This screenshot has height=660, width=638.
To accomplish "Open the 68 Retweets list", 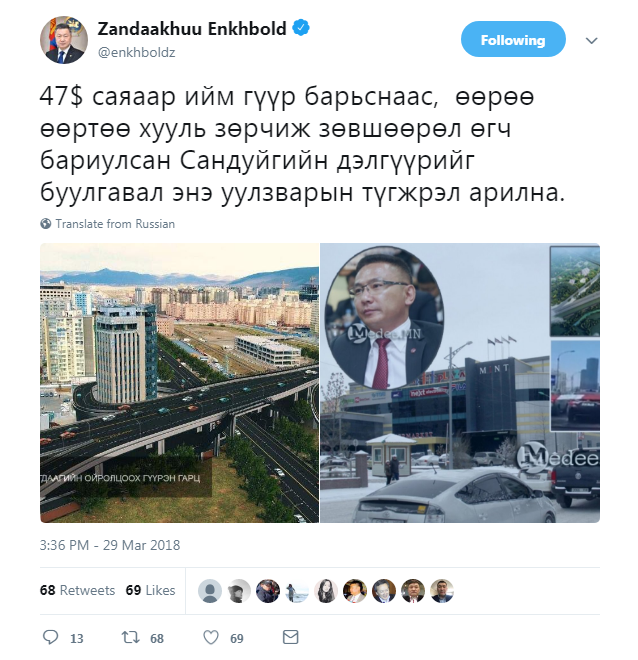I will (77, 590).
